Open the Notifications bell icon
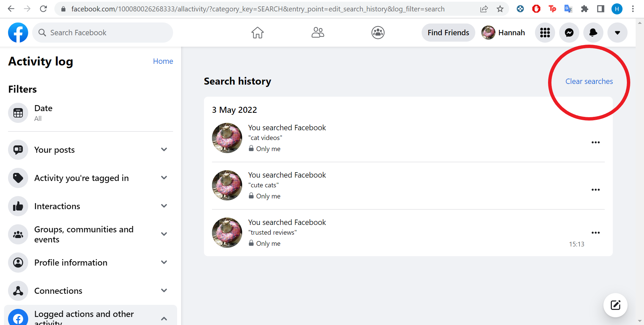Screen dimensions: 644x325 tap(593, 33)
